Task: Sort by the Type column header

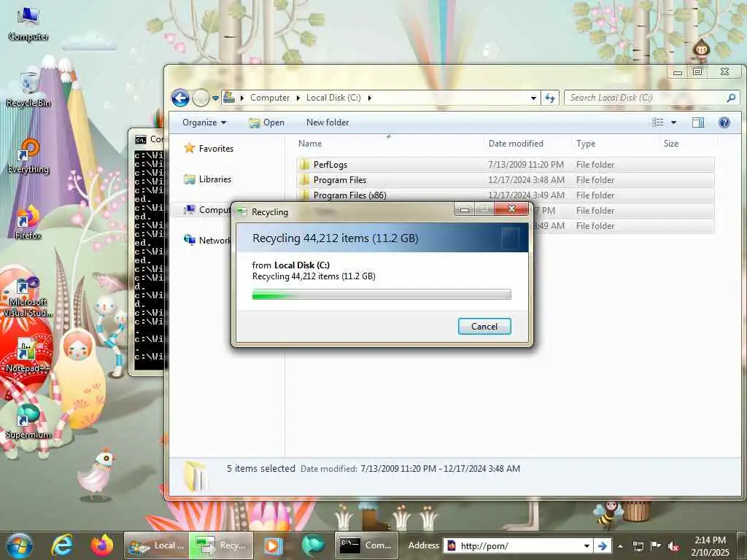Action: [616, 144]
